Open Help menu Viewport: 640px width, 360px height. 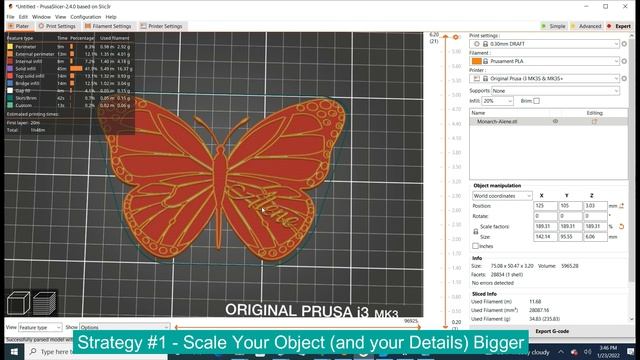click(111, 17)
